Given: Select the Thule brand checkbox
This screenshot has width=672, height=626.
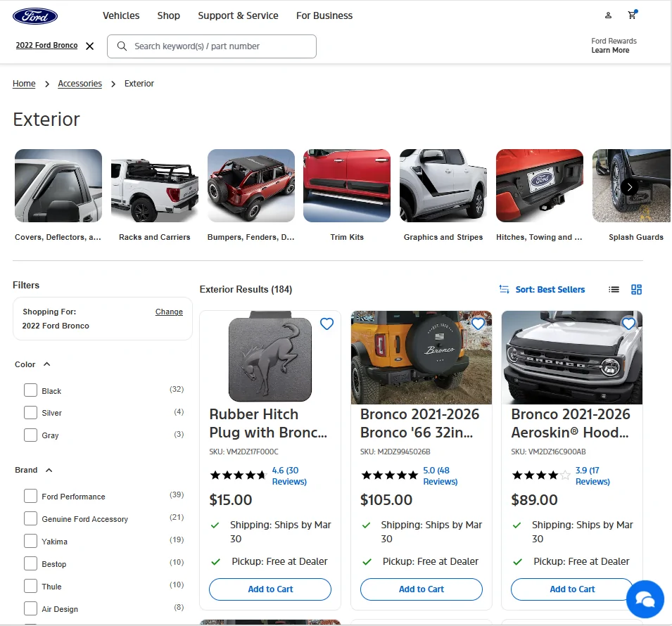Looking at the screenshot, I should 30,586.
